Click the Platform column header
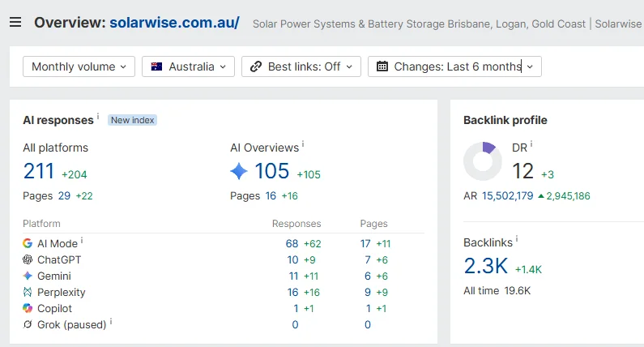644x347 pixels. 41,224
